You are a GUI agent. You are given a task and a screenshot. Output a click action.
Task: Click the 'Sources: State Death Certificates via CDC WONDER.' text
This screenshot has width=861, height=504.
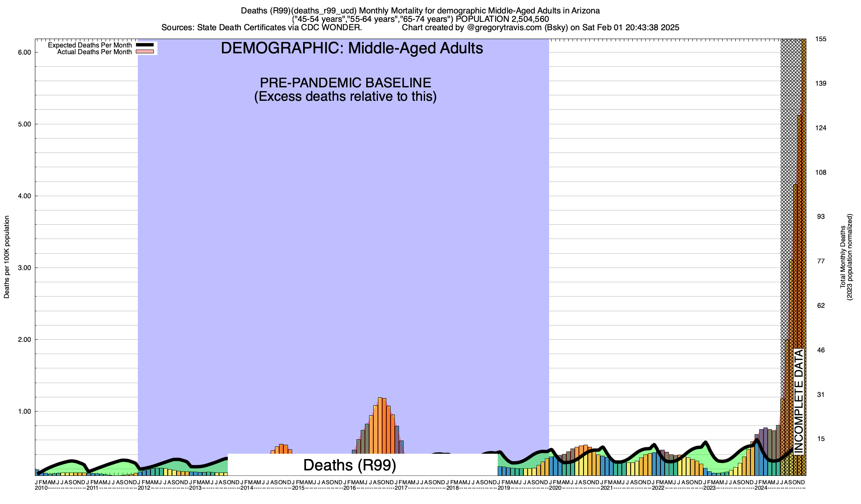pyautogui.click(x=261, y=28)
